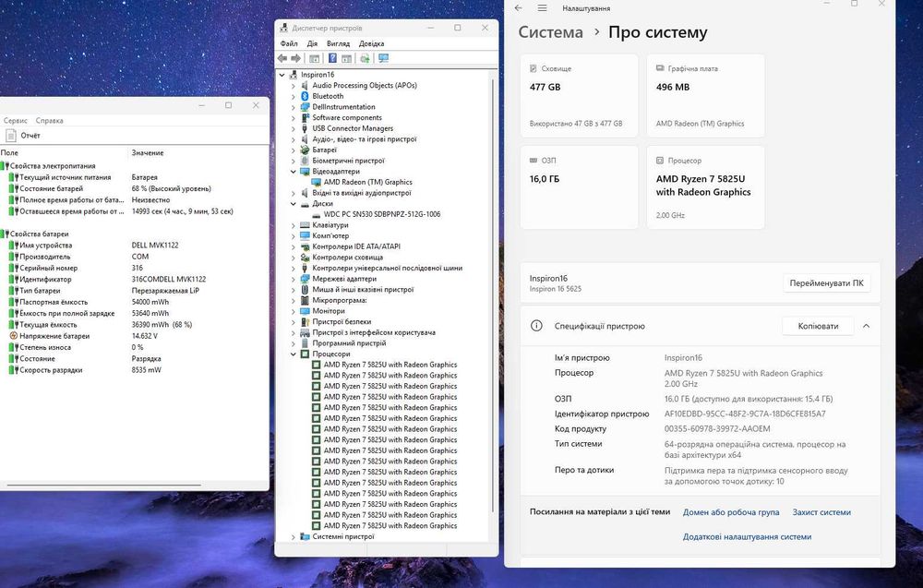Click the back arrow in Settings window
Image resolution: width=923 pixels, height=588 pixels.
518,8
